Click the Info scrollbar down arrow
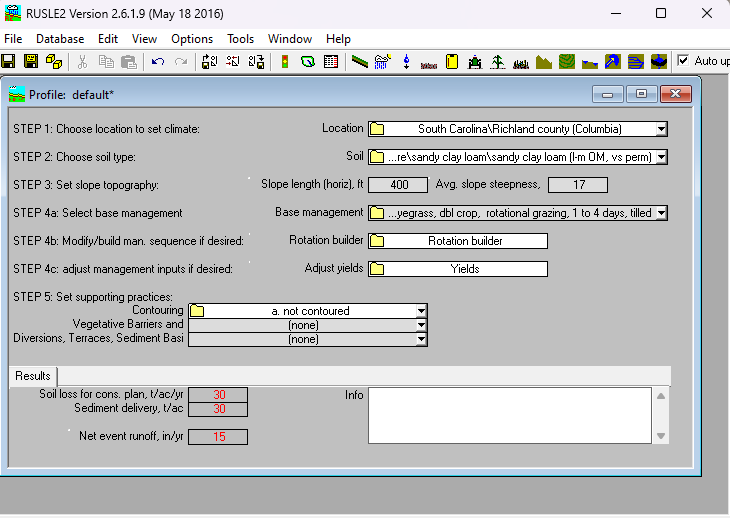Image resolution: width=730 pixels, height=518 pixels. pyautogui.click(x=661, y=436)
